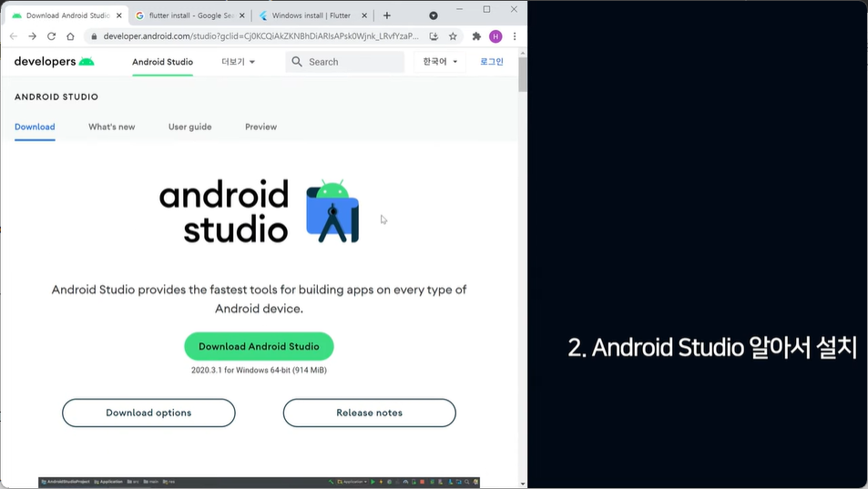
Task: Click the ANDROID STUDIO section heading
Action: [x=56, y=97]
